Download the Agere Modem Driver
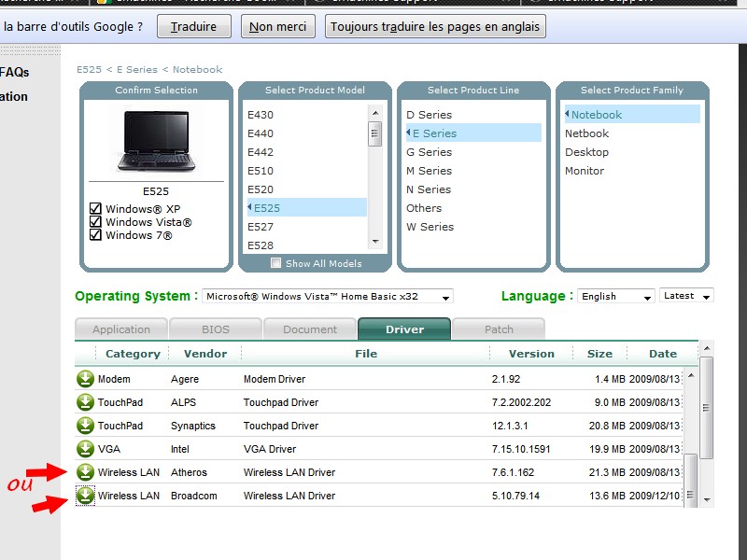 (x=86, y=379)
